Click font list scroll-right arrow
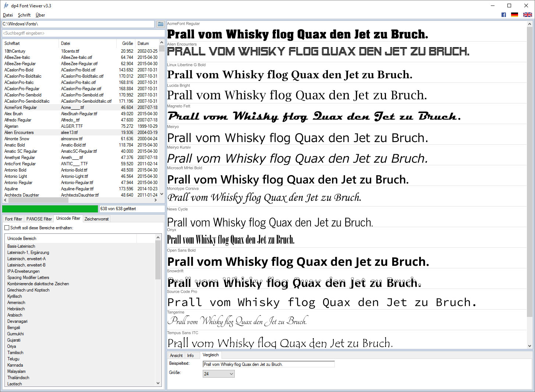This screenshot has height=392, width=535. [x=156, y=200]
